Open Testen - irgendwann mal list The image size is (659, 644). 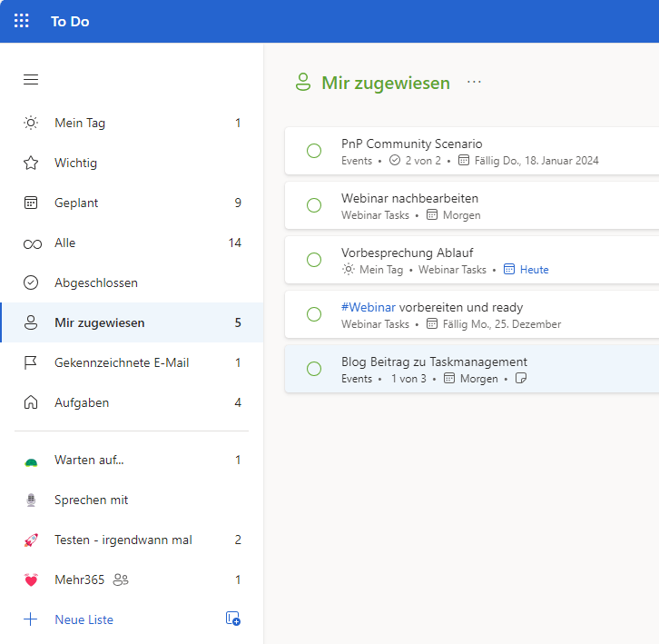[x=132, y=540]
